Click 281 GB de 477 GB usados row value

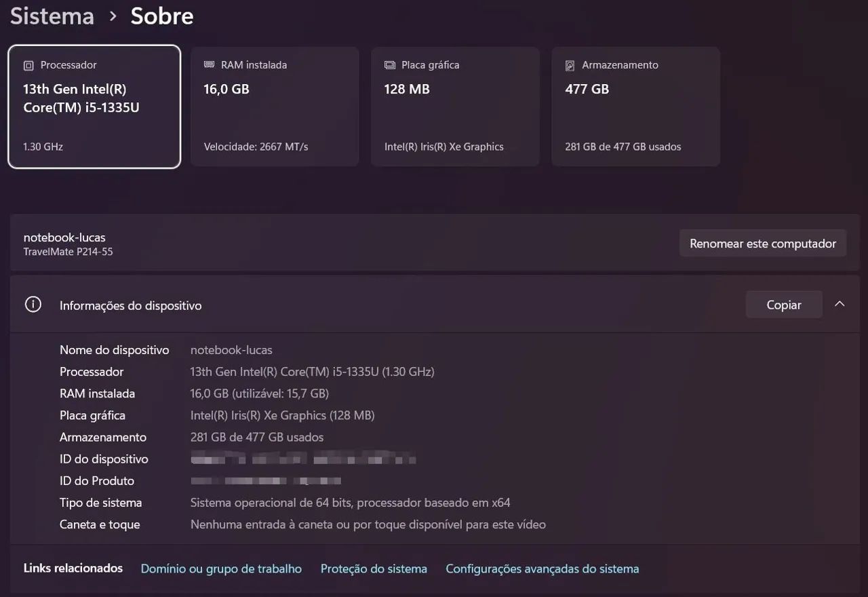click(257, 437)
